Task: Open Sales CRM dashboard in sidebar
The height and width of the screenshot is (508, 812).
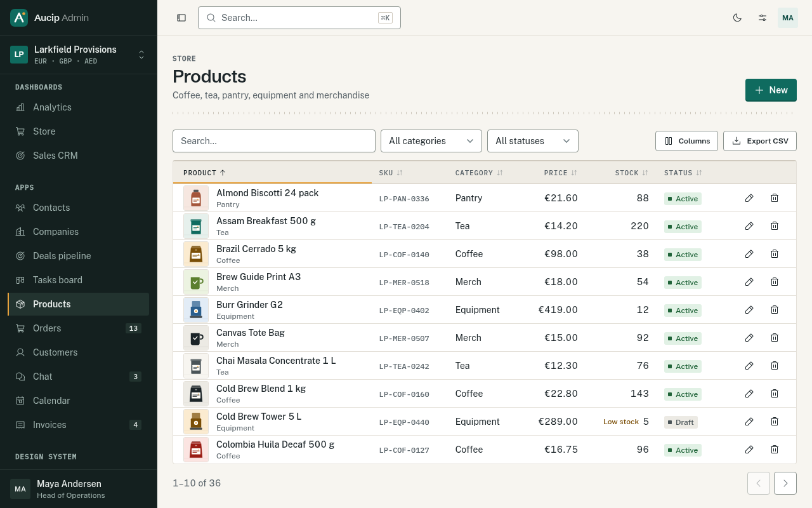Action: 79,156
